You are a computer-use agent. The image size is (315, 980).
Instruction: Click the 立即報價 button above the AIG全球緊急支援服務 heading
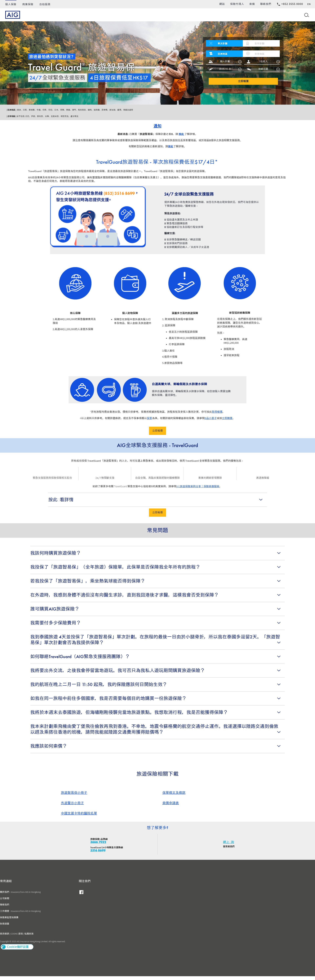157,431
